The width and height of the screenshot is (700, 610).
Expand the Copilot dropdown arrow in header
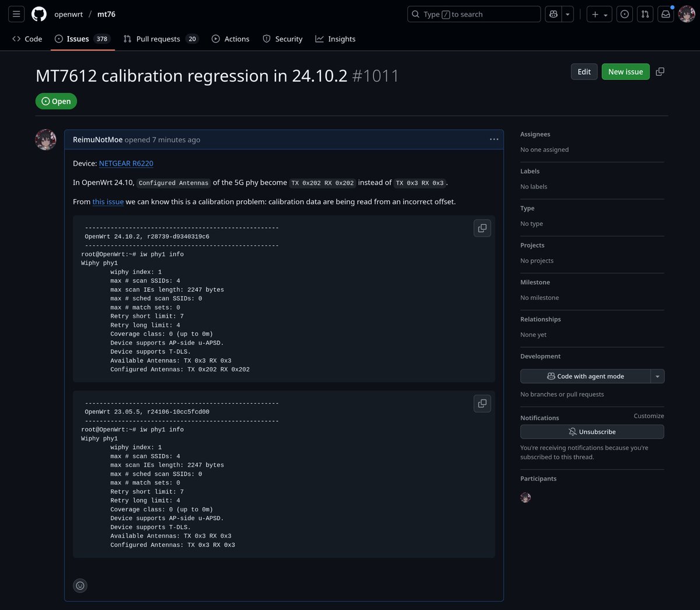[568, 14]
